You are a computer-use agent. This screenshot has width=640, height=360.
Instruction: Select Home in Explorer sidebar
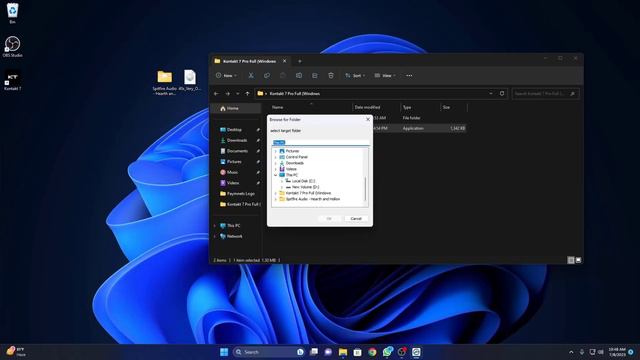pyautogui.click(x=236, y=108)
